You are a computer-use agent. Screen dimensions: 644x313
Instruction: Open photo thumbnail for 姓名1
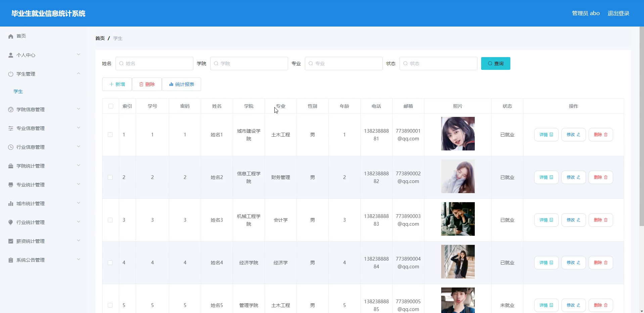(458, 134)
